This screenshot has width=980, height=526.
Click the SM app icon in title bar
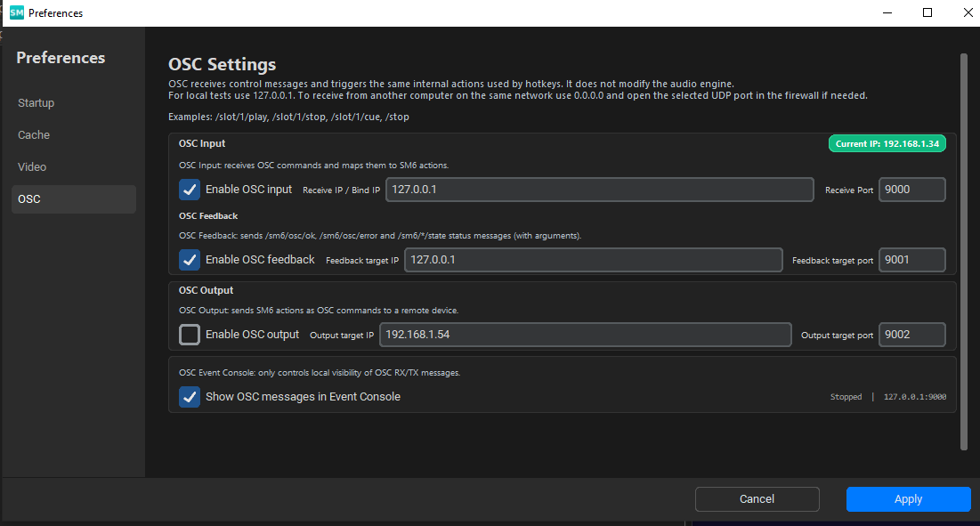click(x=17, y=12)
